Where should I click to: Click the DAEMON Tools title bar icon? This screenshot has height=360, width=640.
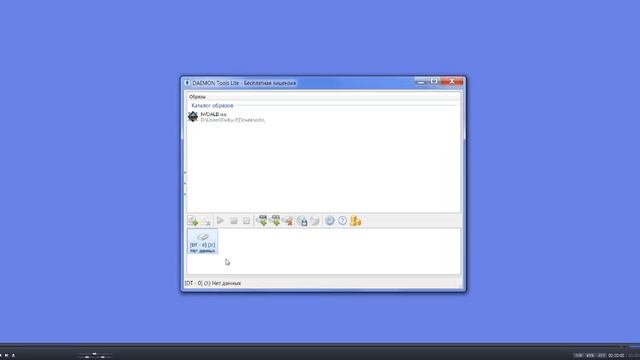[x=187, y=83]
